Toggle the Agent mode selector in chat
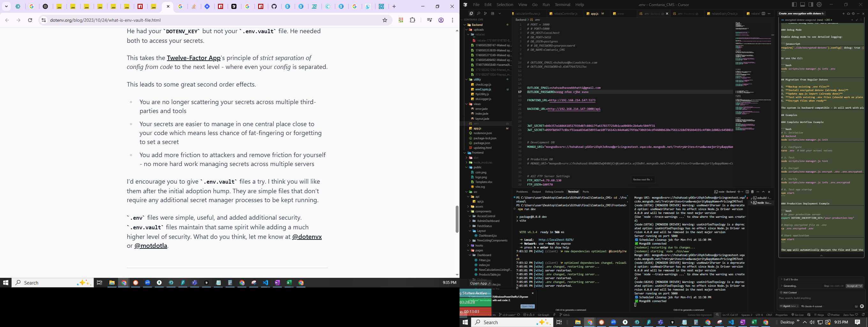The width and height of the screenshot is (868, 327). (x=789, y=306)
